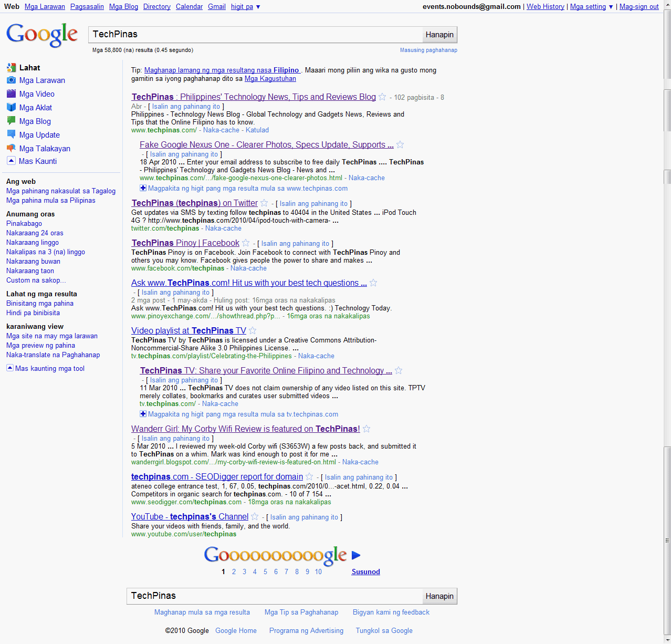
Task: Click the Hanapin search button
Action: point(439,34)
